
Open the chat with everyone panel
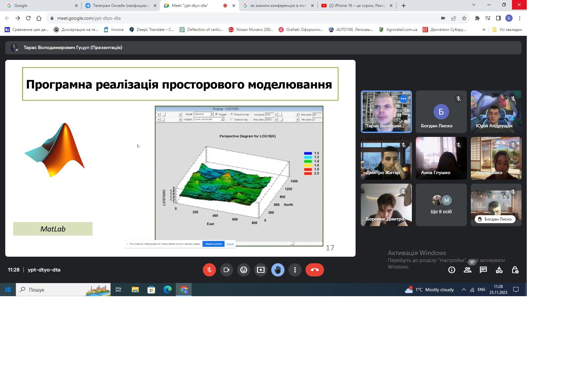pyautogui.click(x=483, y=270)
